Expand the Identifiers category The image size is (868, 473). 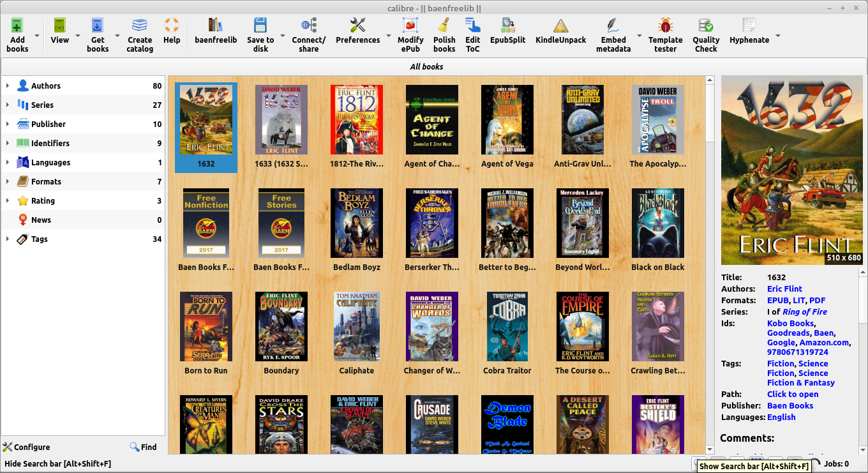(x=8, y=143)
